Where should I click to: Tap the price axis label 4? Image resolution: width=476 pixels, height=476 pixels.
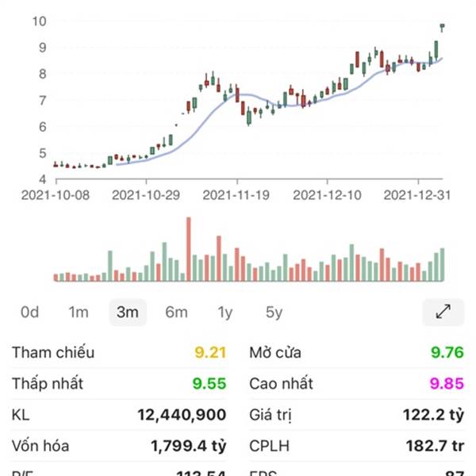coord(43,179)
